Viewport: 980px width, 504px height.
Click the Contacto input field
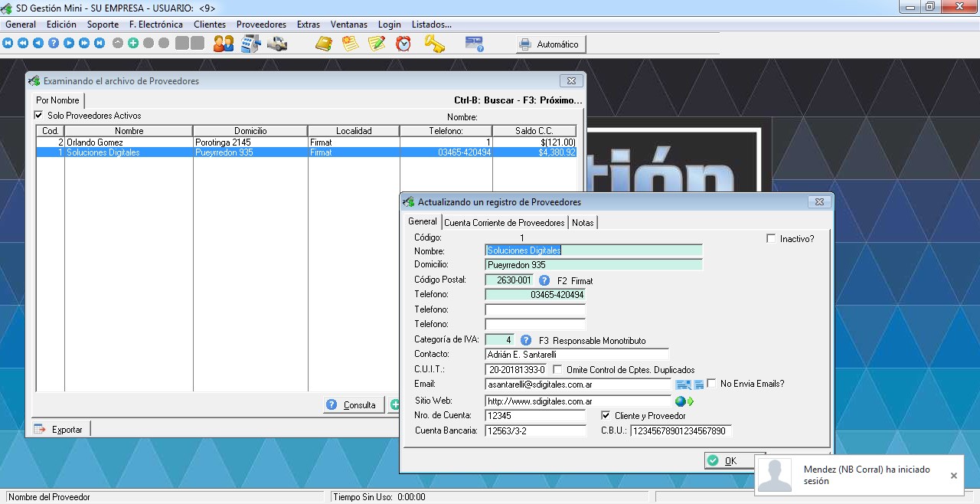coord(577,355)
